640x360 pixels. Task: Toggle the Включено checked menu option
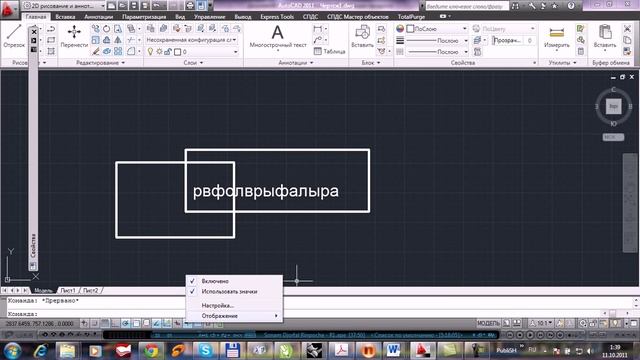point(234,281)
